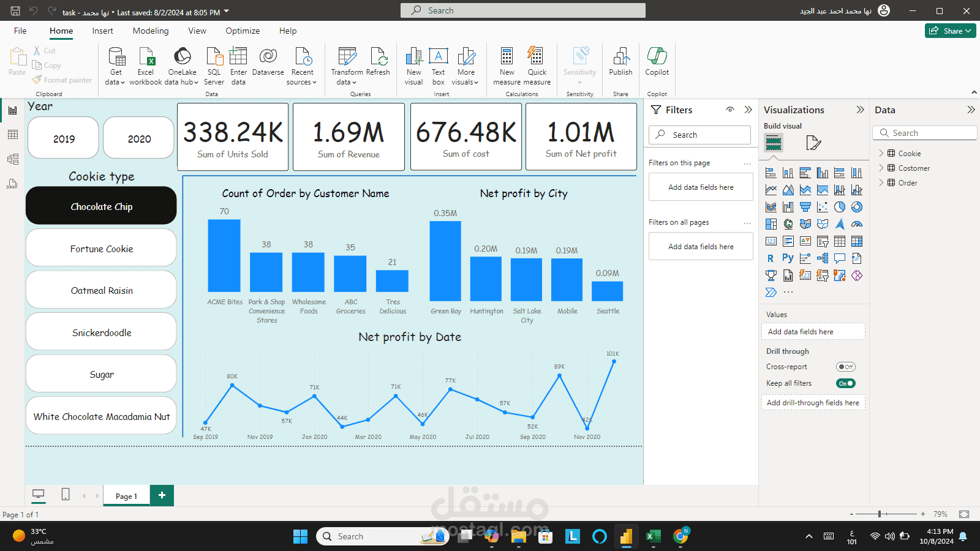This screenshot has height=551, width=980.
Task: Toggle Filters pane visibility eye icon
Action: click(x=730, y=110)
